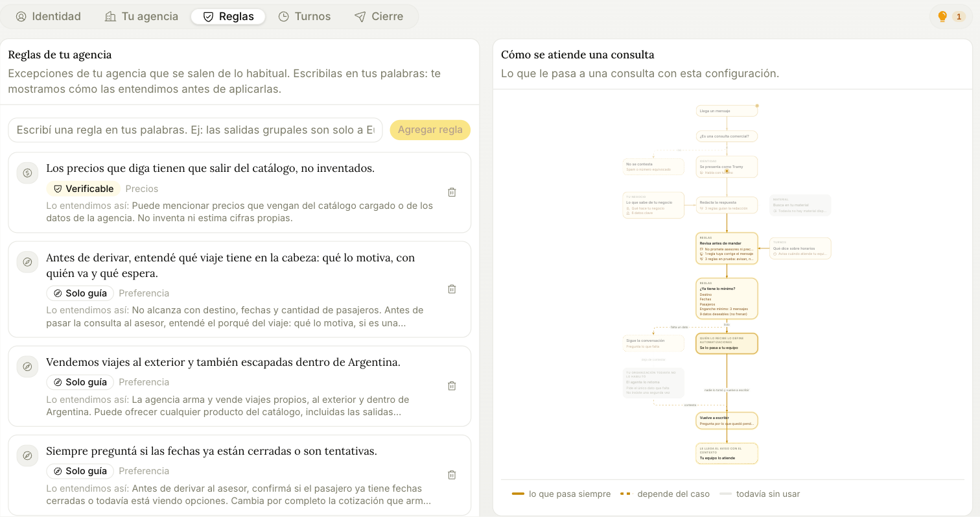Screen dimensions: 980x517
Task: Click rule title 'Siempre preguntá si las fechas'
Action: tap(211, 451)
